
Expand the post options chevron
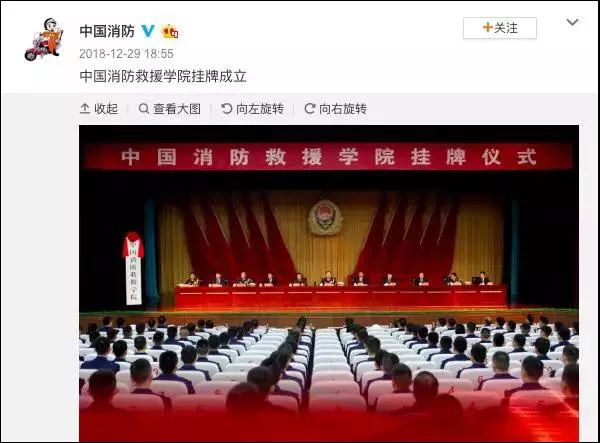(572, 22)
